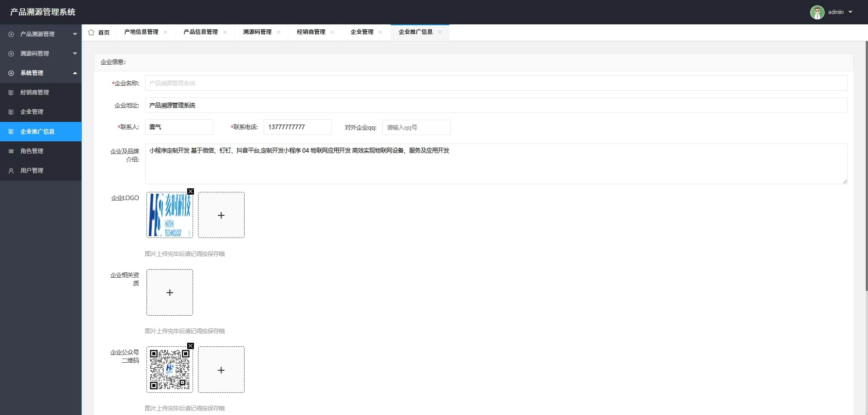Close the 溯源码管理 tab
The image size is (868, 415).
[x=278, y=32]
